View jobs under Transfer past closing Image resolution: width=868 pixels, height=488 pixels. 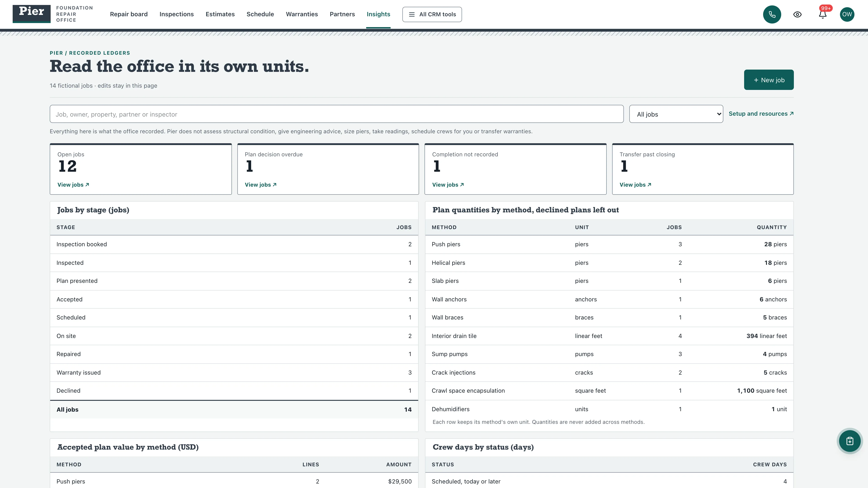tap(635, 185)
